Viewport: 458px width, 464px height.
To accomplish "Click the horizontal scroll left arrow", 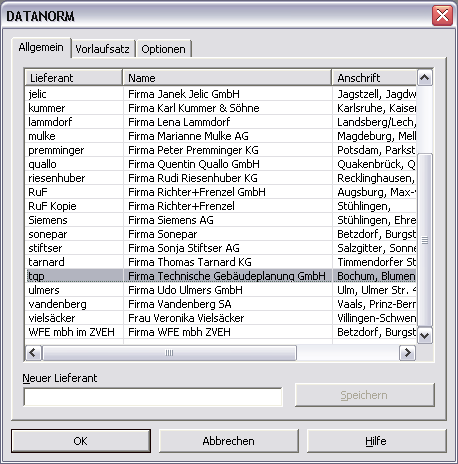I will pos(33,352).
